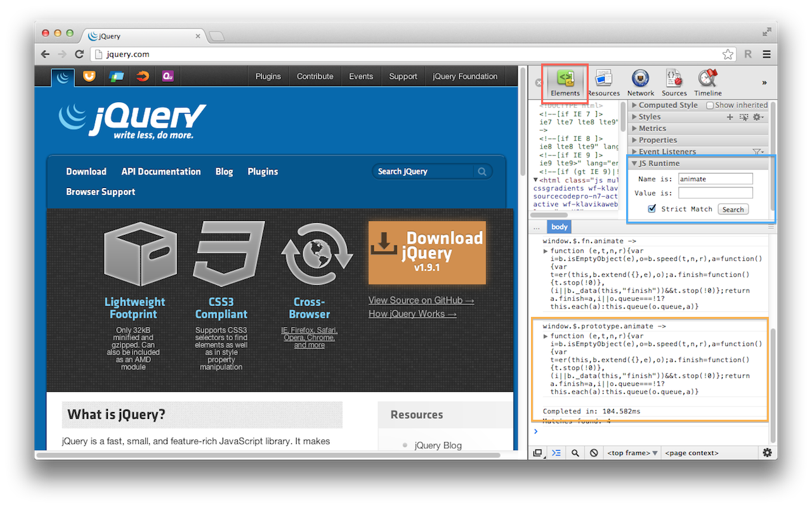Click the Download jQuery v1.9.1 button
Viewport: 812px width, 508px height.
tap(427, 253)
